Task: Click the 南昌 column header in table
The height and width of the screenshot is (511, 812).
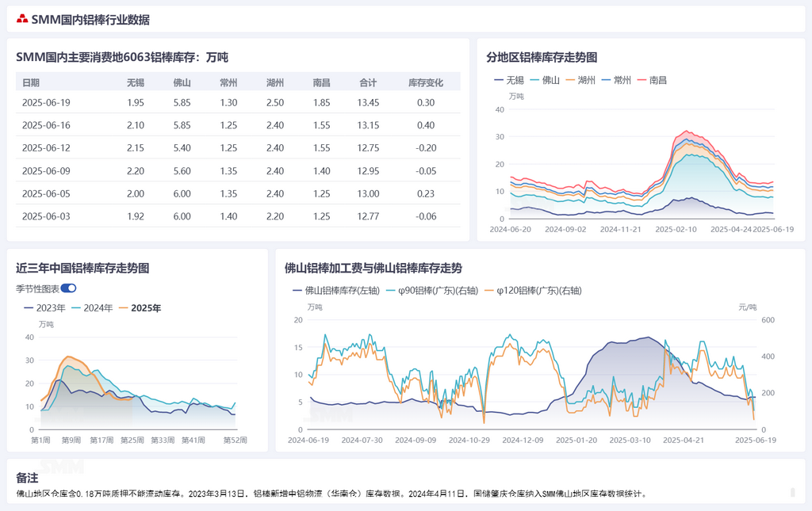Action: (322, 82)
